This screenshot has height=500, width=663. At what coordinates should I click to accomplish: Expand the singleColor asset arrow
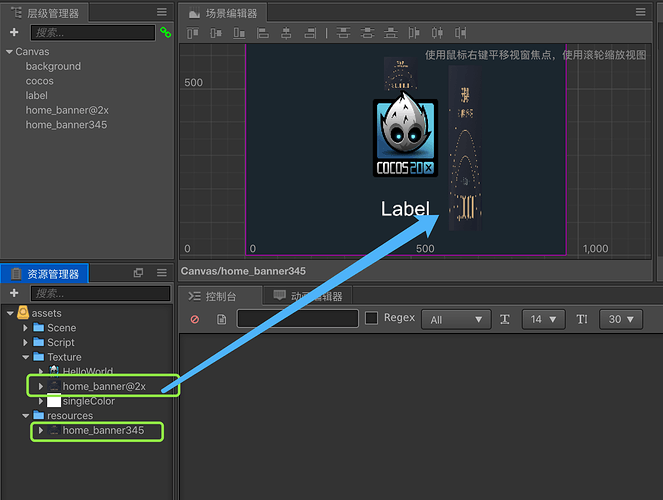point(41,401)
